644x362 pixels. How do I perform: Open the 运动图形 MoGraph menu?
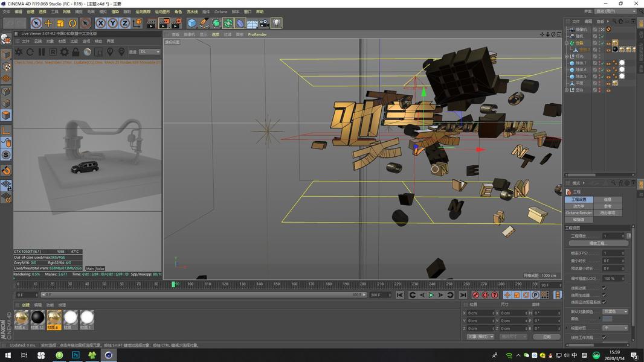click(163, 11)
